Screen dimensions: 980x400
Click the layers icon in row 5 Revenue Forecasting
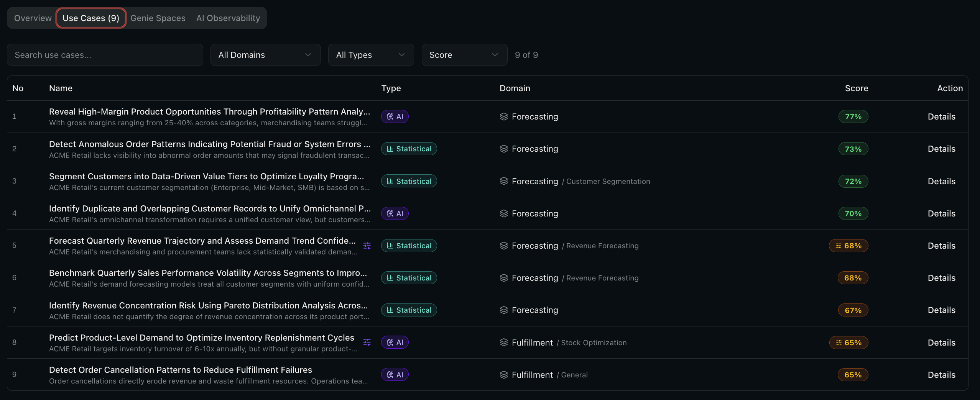coord(504,246)
